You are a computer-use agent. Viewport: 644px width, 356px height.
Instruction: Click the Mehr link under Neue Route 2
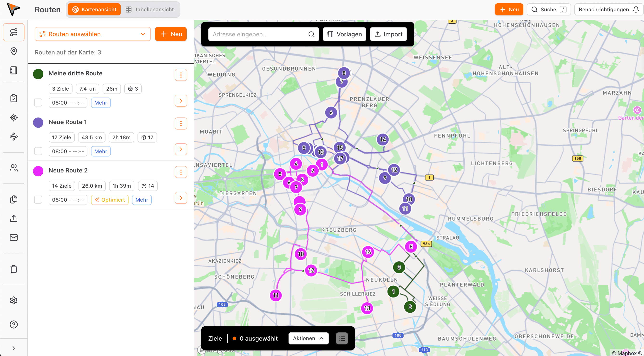click(x=142, y=200)
